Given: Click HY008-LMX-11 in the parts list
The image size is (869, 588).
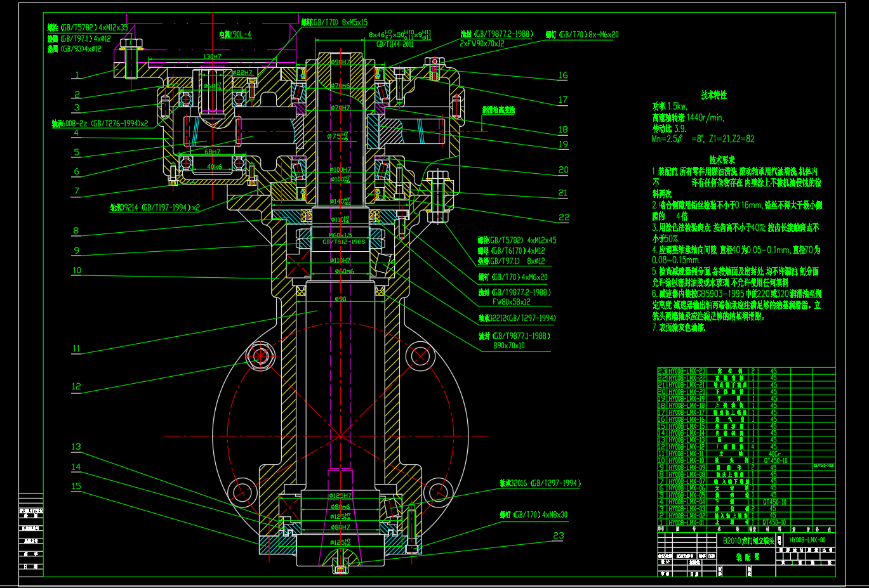Looking at the screenshot, I should pos(687,454).
